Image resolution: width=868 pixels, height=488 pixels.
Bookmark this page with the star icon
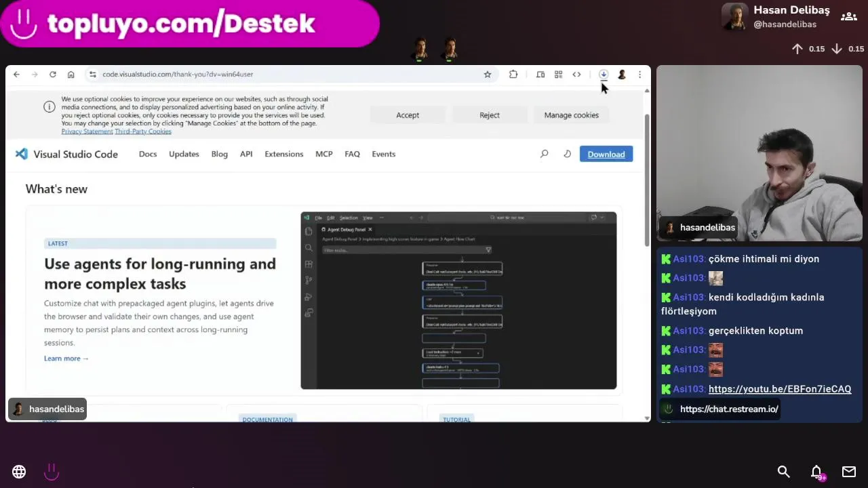coord(487,75)
